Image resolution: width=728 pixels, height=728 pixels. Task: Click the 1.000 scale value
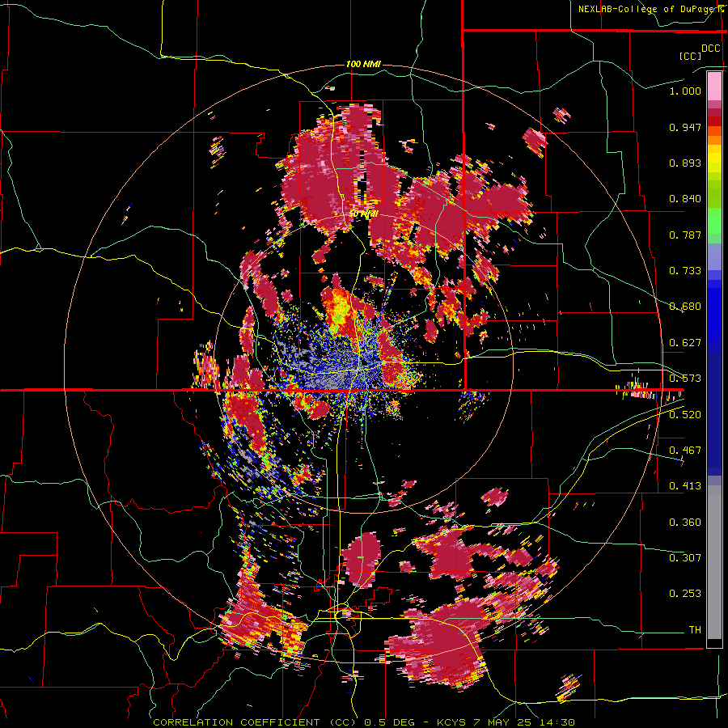pos(685,91)
